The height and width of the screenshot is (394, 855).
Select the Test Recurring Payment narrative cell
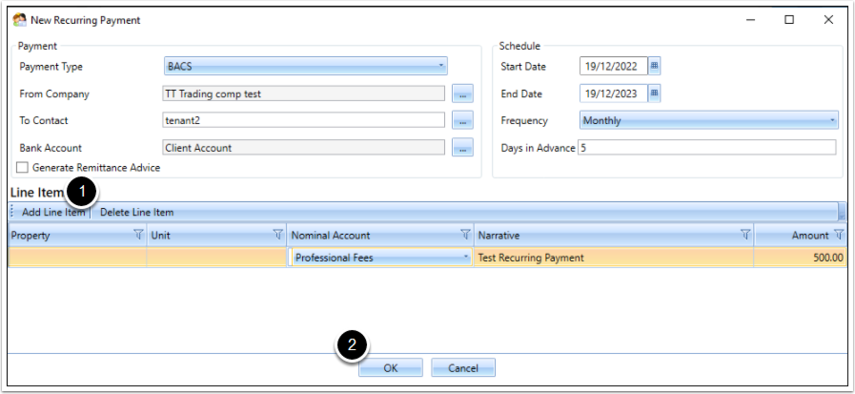click(614, 258)
